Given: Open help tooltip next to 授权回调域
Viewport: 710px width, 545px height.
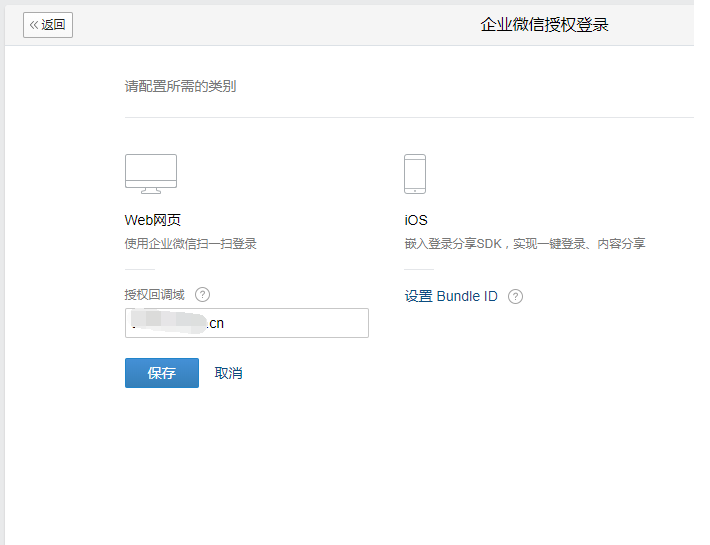Looking at the screenshot, I should click(x=202, y=295).
